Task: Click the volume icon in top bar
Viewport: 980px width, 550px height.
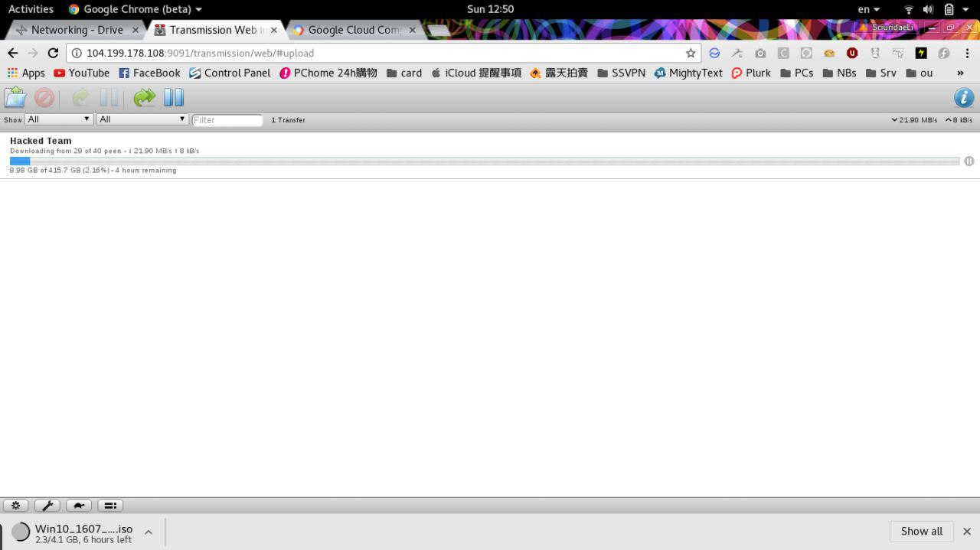Action: (928, 9)
